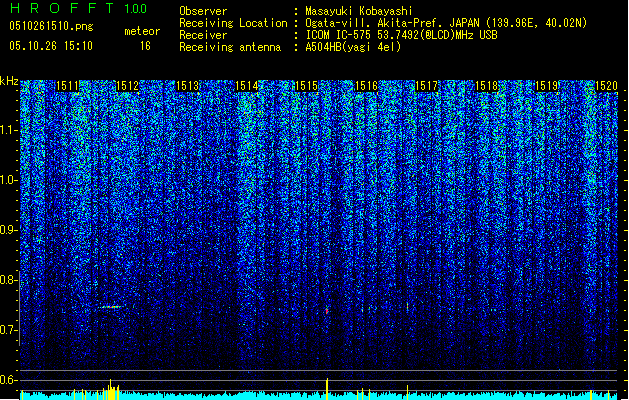Click the 1511 time marker
The image size is (629, 400).
click(67, 86)
